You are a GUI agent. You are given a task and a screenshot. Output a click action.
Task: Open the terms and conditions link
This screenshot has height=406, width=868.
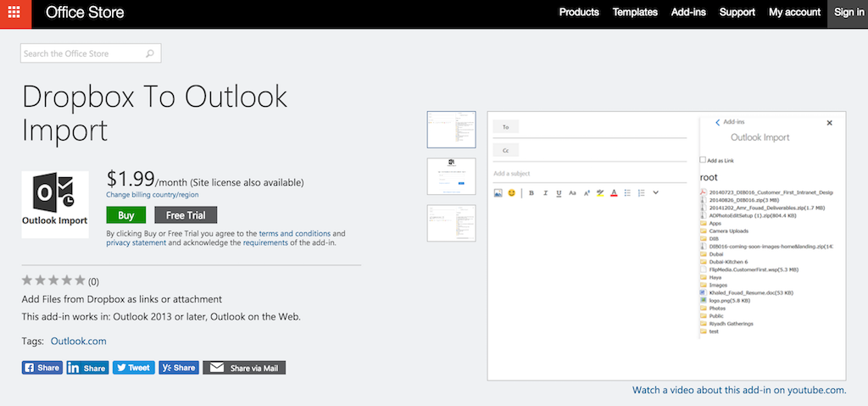[x=294, y=234]
